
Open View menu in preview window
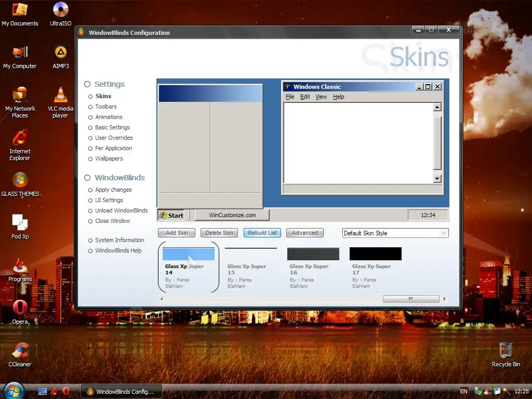click(x=321, y=97)
